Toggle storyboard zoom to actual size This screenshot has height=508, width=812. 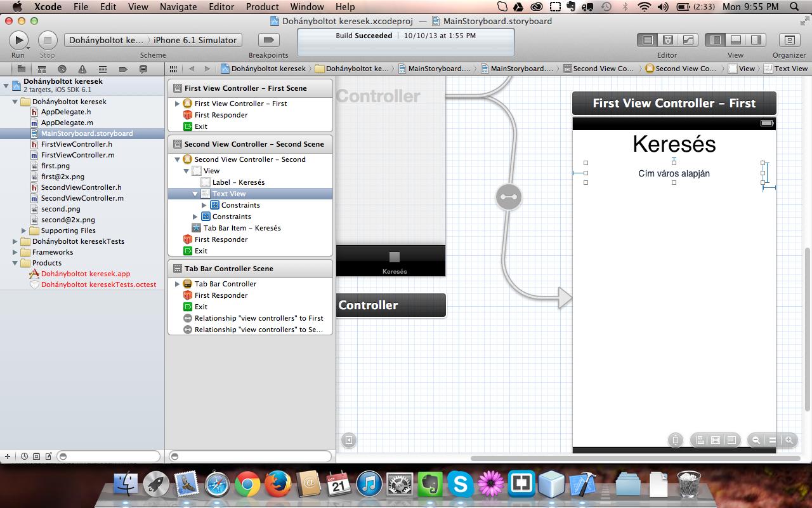(772, 439)
